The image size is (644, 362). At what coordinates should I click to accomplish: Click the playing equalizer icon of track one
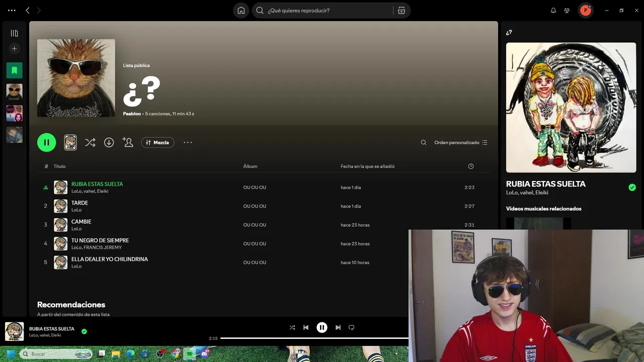[x=45, y=188]
